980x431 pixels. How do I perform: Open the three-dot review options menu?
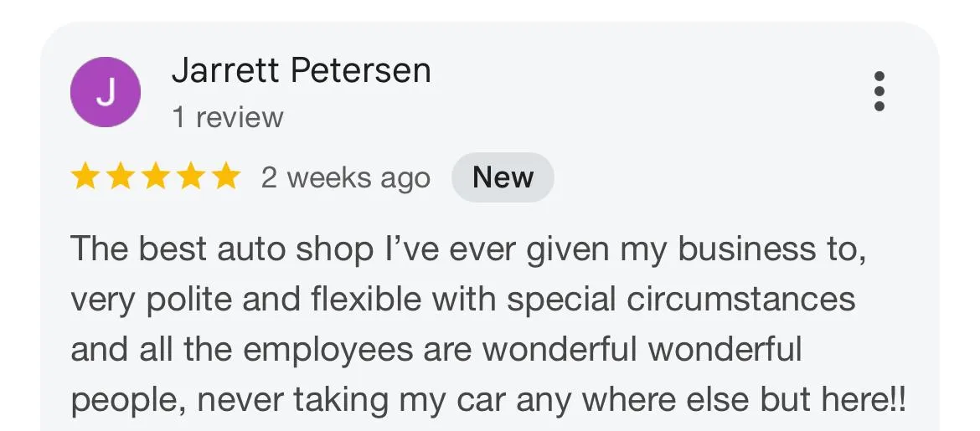879,91
